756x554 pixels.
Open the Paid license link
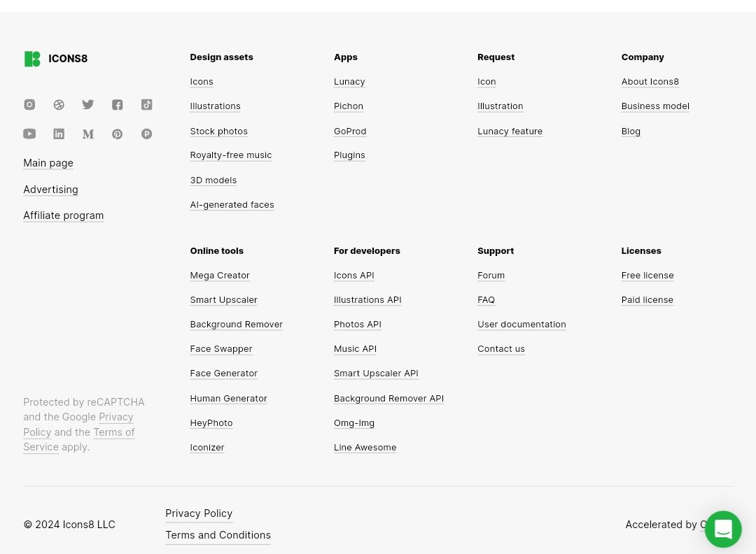[x=647, y=299]
